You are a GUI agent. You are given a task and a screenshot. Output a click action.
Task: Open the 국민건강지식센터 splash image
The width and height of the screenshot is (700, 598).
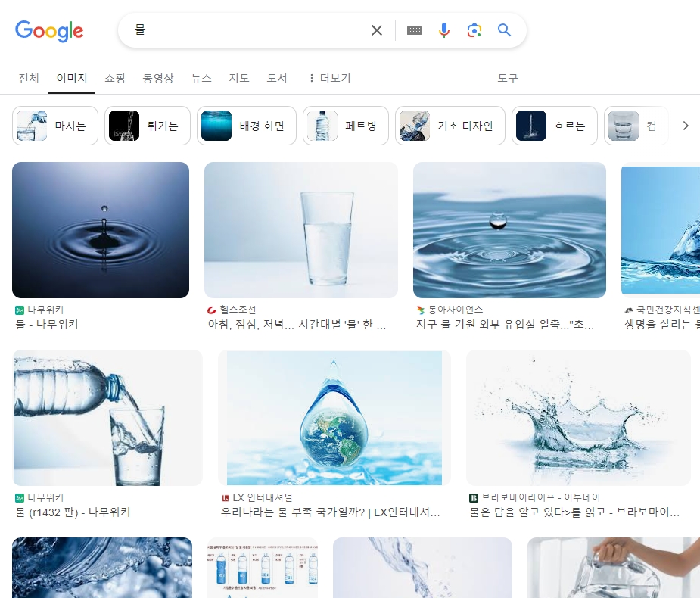point(661,230)
